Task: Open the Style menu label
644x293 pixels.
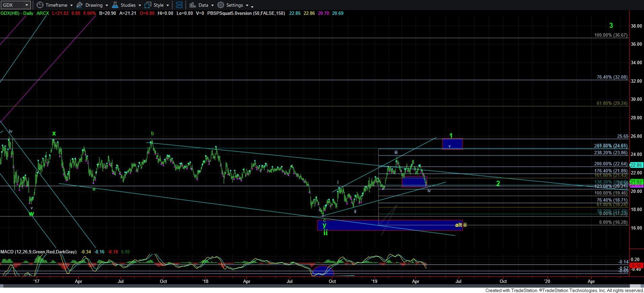Action: pos(158,5)
